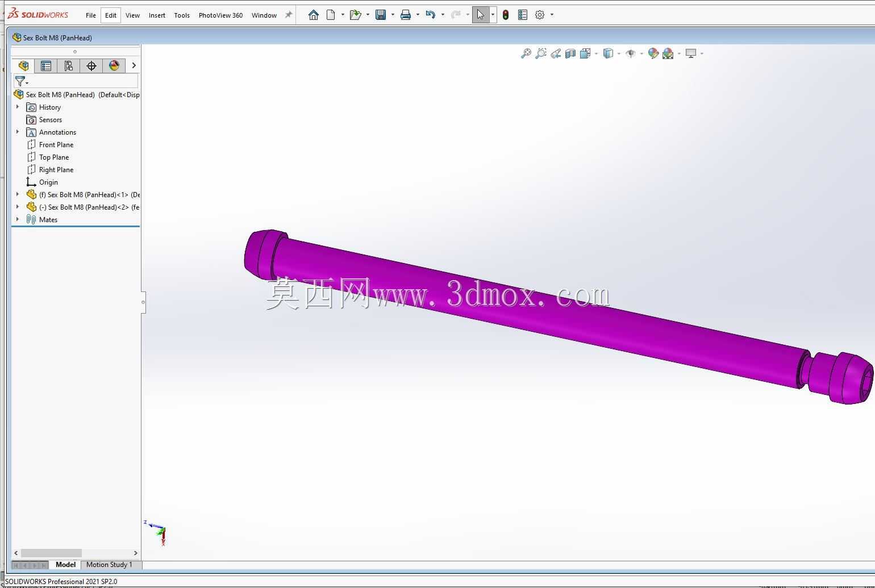Print the current document
875x588 pixels.
406,15
